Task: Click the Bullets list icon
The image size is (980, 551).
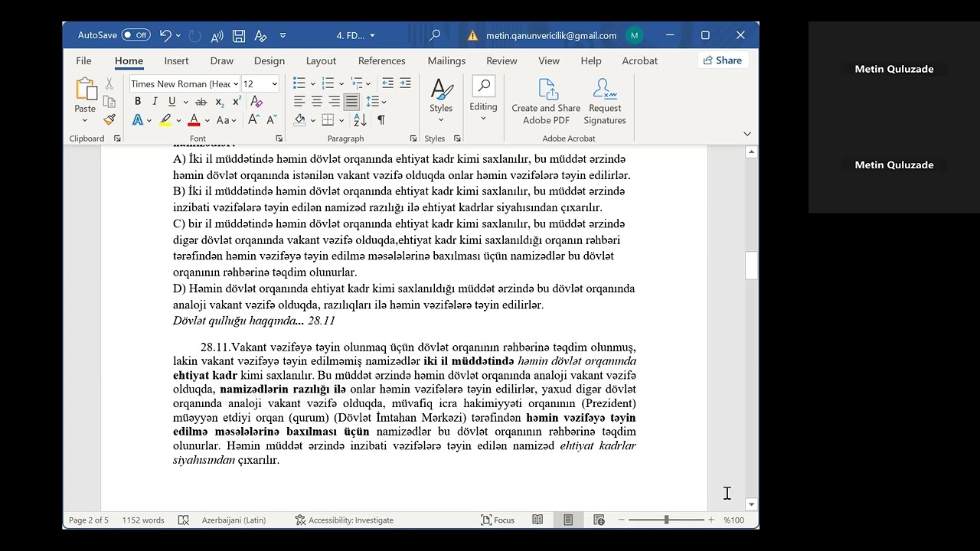Action: [299, 83]
